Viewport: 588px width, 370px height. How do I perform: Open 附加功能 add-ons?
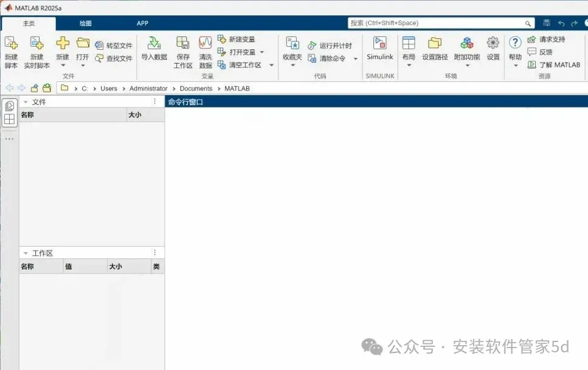tap(467, 49)
